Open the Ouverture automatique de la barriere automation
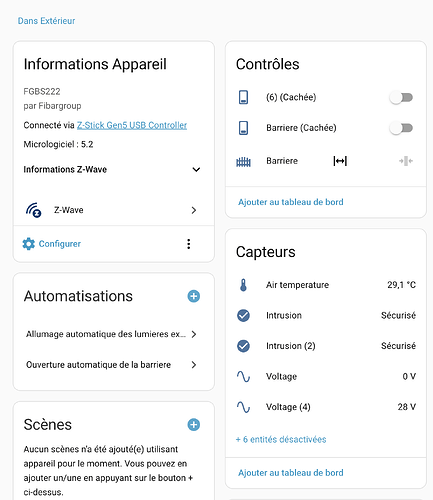 pyautogui.click(x=112, y=365)
